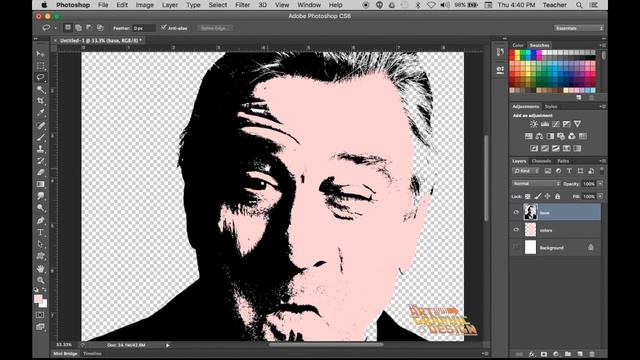Select the Eyedropper tool

pos(40,113)
